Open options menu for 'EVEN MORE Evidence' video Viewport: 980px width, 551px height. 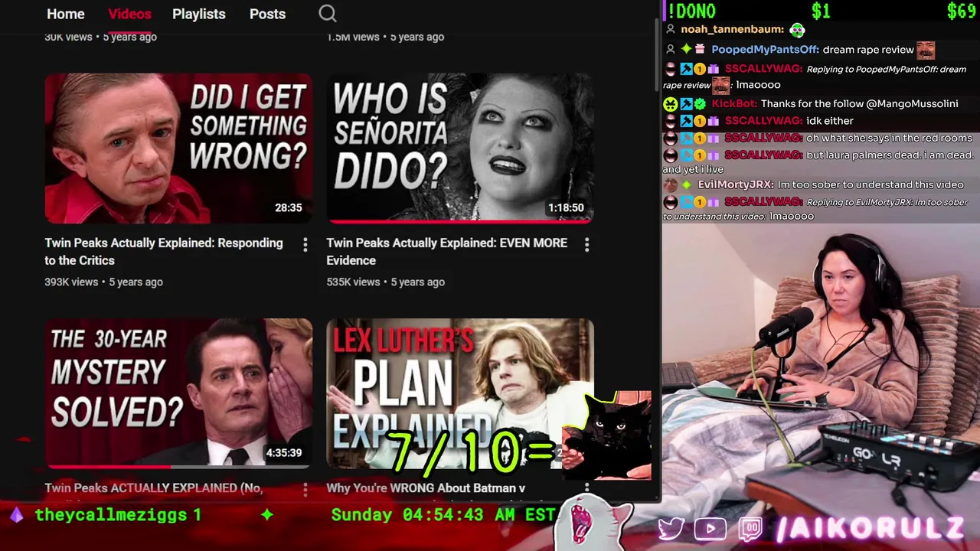point(586,244)
